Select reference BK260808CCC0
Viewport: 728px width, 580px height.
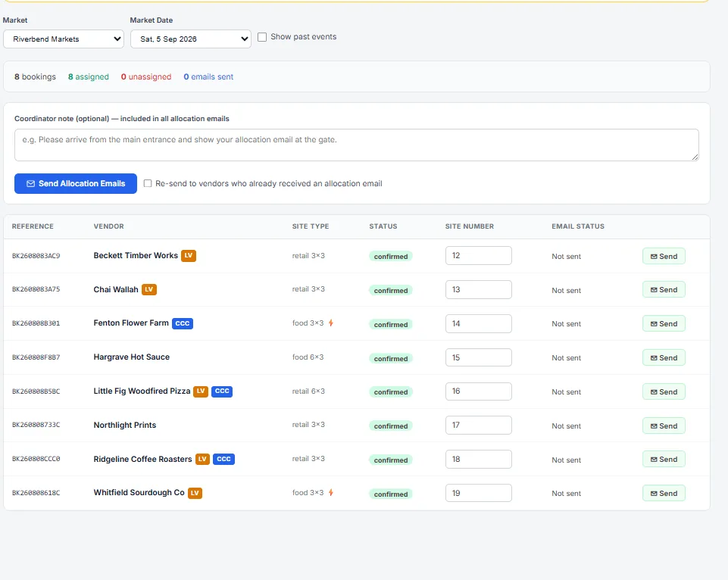point(36,458)
